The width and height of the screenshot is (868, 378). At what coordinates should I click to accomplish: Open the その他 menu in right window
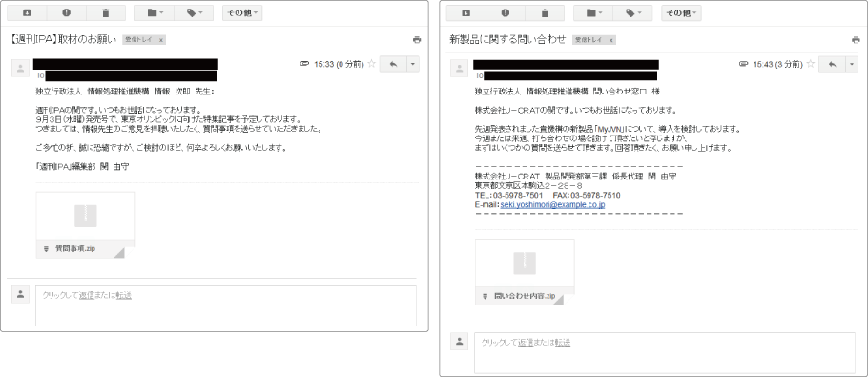681,12
